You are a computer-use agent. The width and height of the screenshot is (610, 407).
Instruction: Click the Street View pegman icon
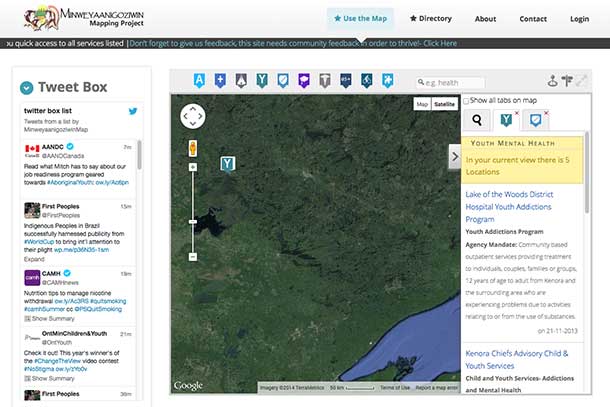coord(192,148)
